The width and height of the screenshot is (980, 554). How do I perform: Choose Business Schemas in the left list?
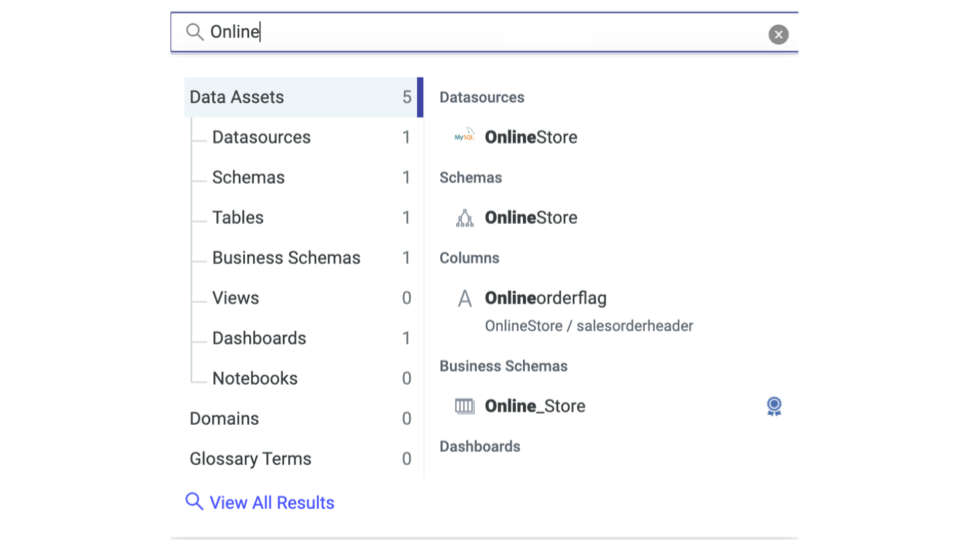tap(286, 257)
